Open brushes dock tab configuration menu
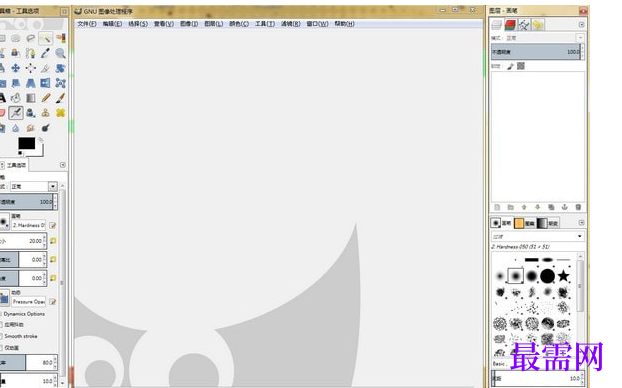 pyautogui.click(x=582, y=223)
